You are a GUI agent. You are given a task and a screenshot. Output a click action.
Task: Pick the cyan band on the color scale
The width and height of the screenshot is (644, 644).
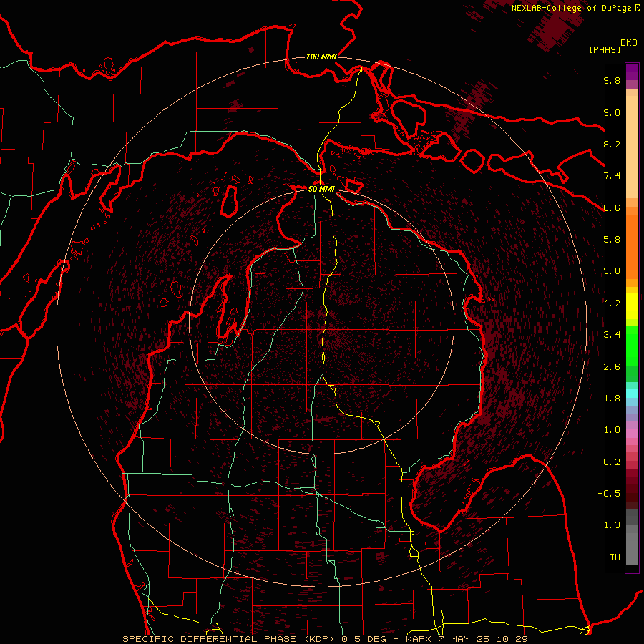[632, 394]
